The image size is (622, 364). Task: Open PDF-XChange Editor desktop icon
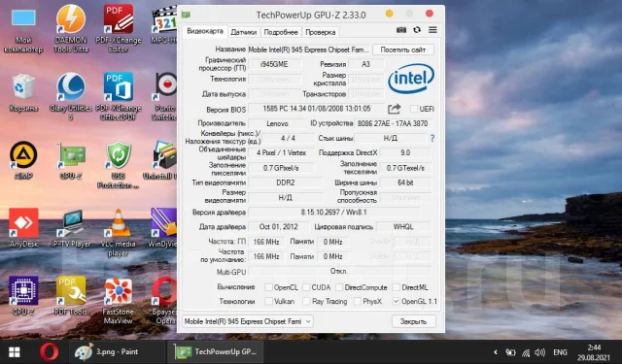tap(119, 28)
